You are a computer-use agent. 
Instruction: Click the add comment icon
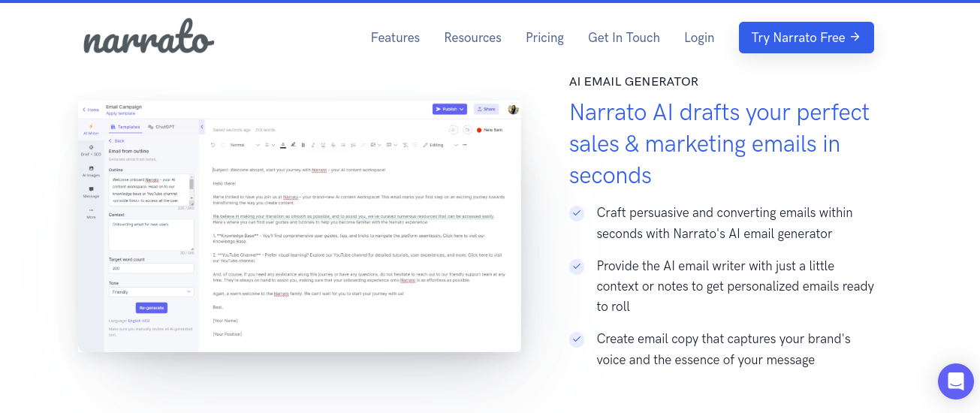pyautogui.click(x=415, y=145)
